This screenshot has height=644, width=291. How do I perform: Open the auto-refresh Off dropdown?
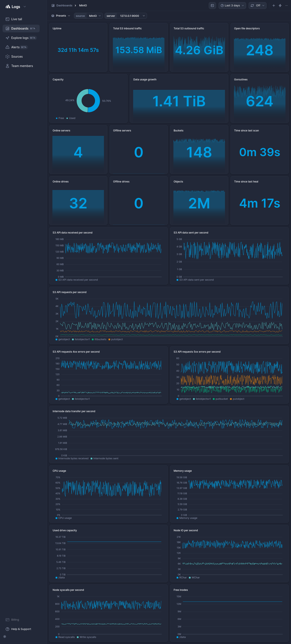point(257,5)
